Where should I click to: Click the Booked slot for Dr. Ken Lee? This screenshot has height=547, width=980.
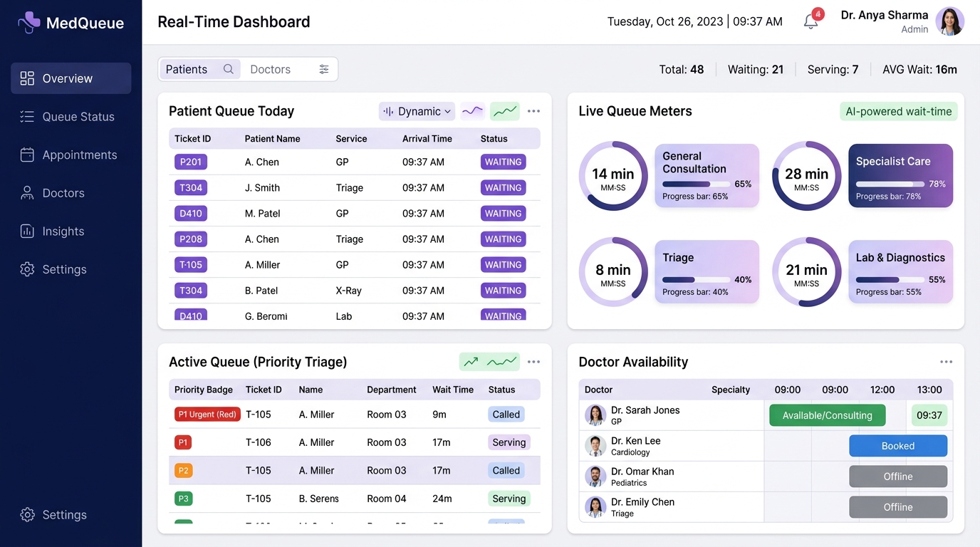(898, 446)
